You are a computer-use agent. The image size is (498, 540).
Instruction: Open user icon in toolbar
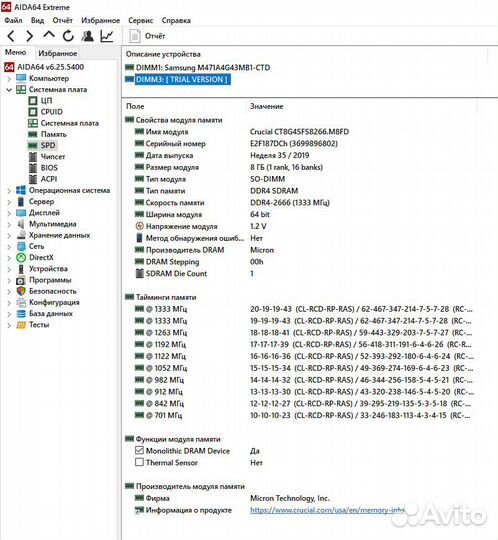88,36
